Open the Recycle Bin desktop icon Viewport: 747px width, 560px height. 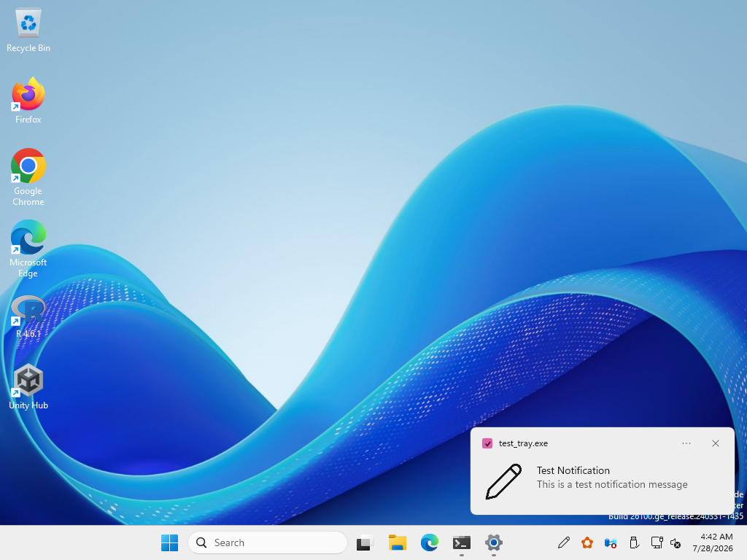pyautogui.click(x=28, y=29)
